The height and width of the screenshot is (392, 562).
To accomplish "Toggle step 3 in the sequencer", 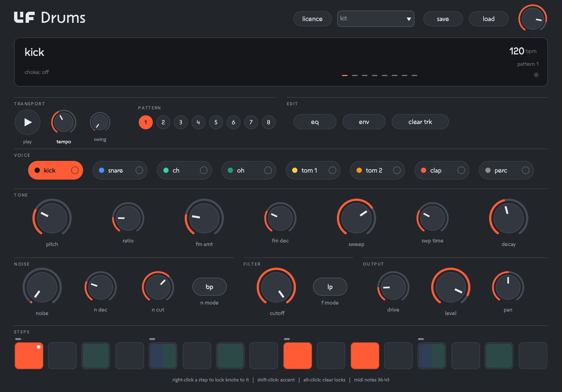I will (x=96, y=355).
